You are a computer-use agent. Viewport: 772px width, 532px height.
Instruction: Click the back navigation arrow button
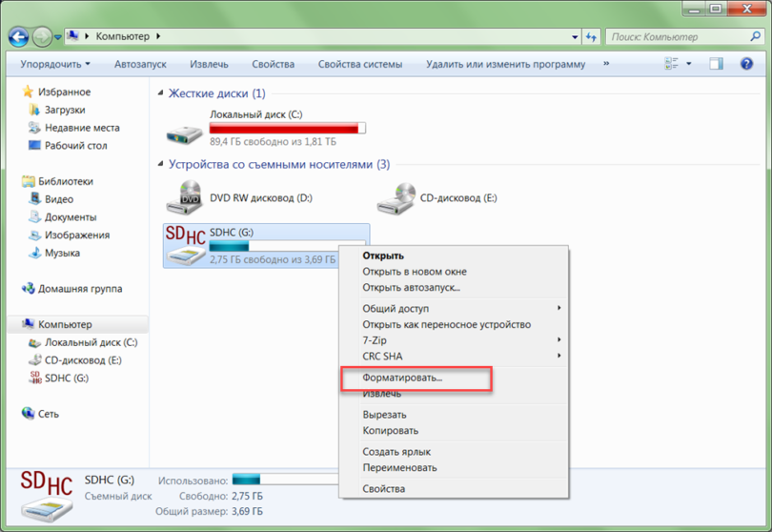pos(19,37)
